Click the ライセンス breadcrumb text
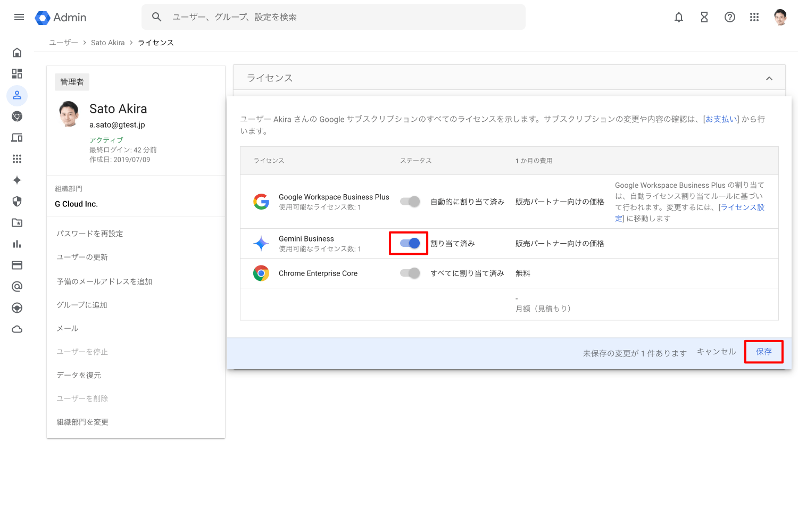798x532 pixels. click(156, 43)
